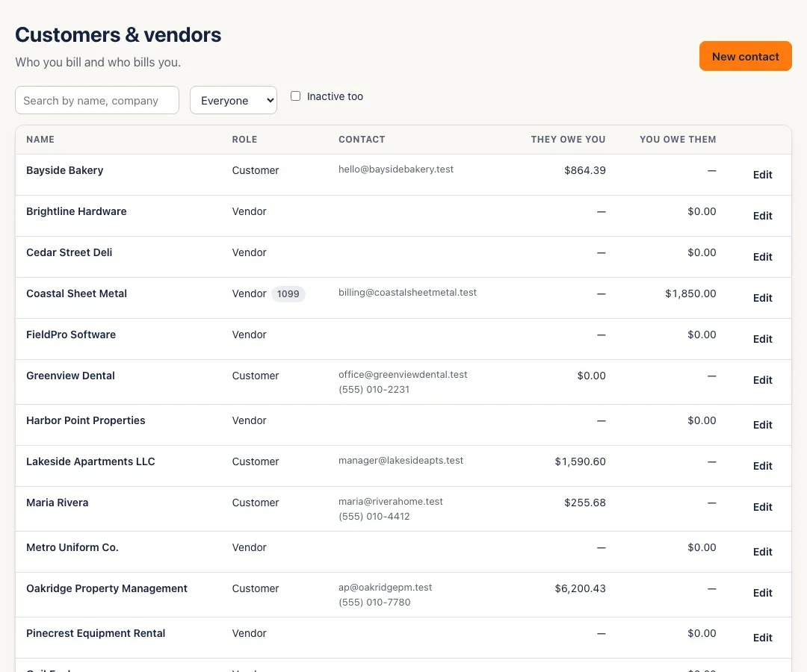
Task: Click ap@oakridgepm.test email
Action: pos(385,588)
